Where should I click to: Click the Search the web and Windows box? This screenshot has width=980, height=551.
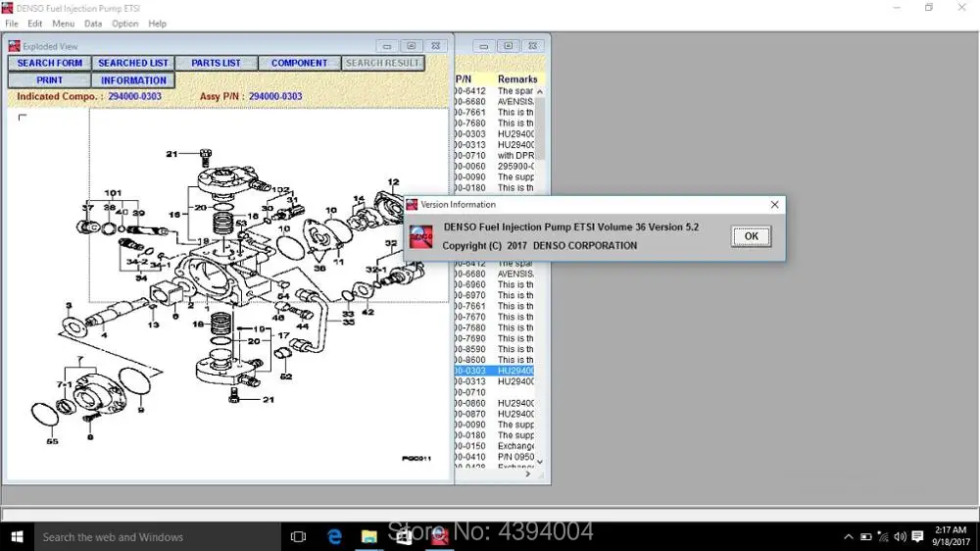[157, 536]
